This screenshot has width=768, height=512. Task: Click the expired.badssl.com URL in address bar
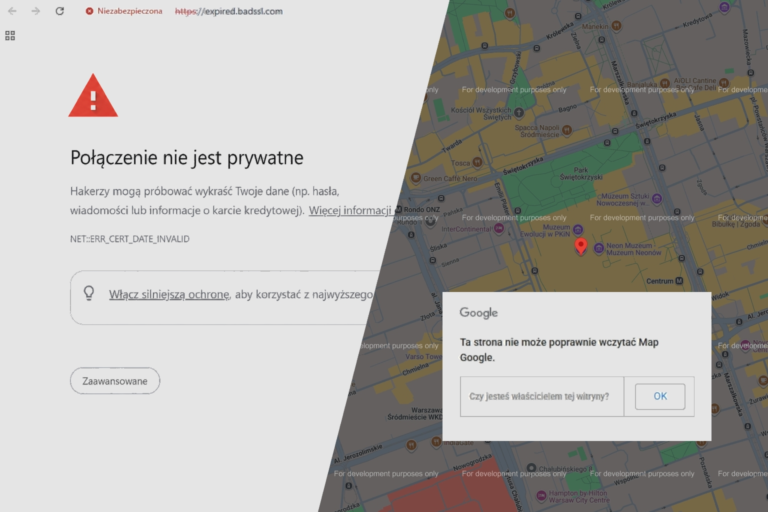tap(229, 11)
